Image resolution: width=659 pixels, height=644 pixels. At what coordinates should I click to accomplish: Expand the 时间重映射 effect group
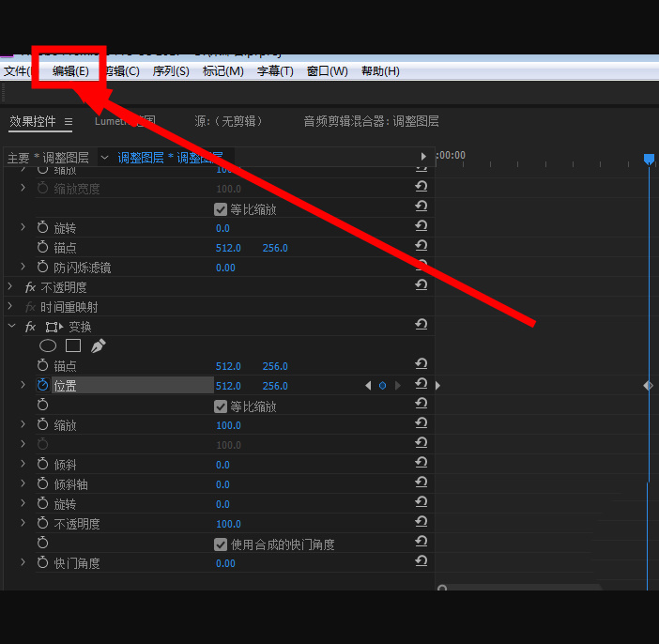click(10, 306)
